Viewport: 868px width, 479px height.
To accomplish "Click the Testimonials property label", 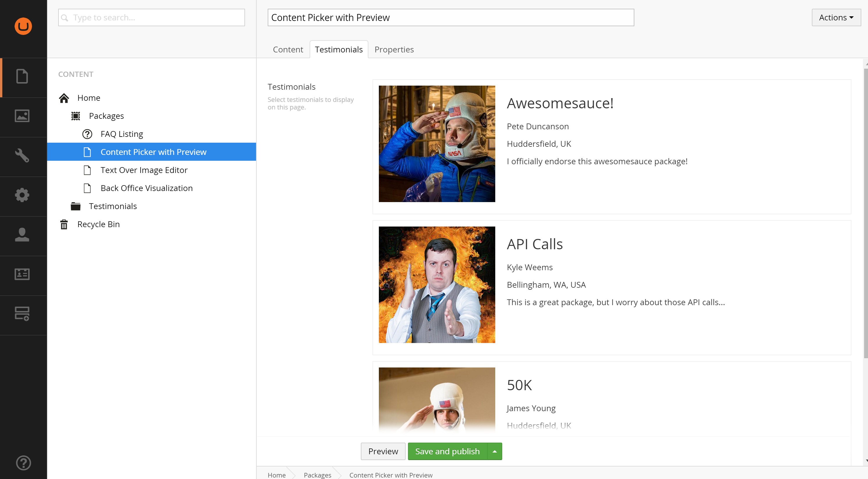I will [x=292, y=87].
